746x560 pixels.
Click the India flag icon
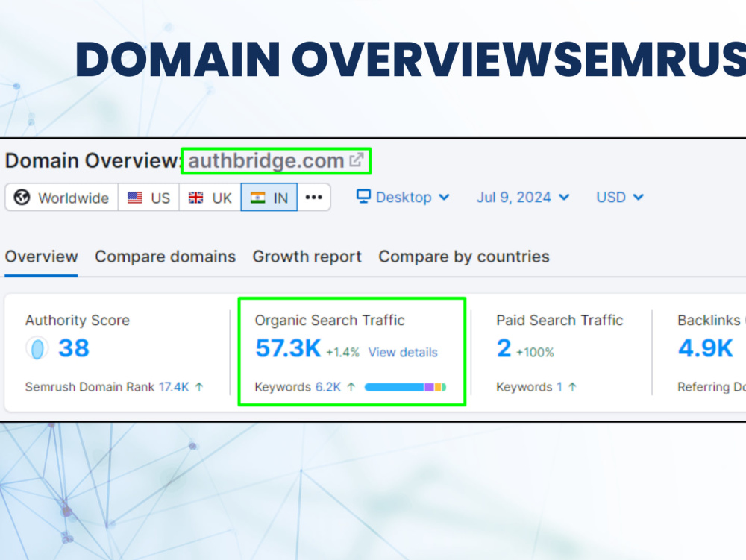coord(257,198)
